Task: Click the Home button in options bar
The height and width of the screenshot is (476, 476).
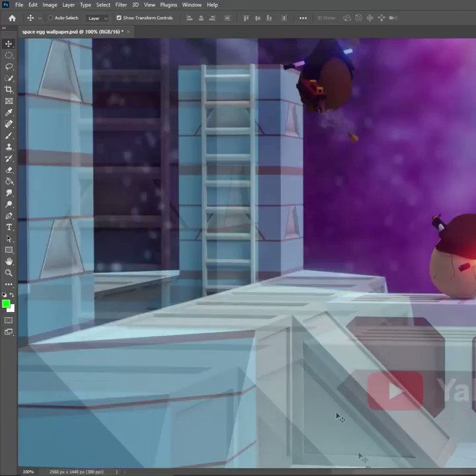Action: point(12,19)
